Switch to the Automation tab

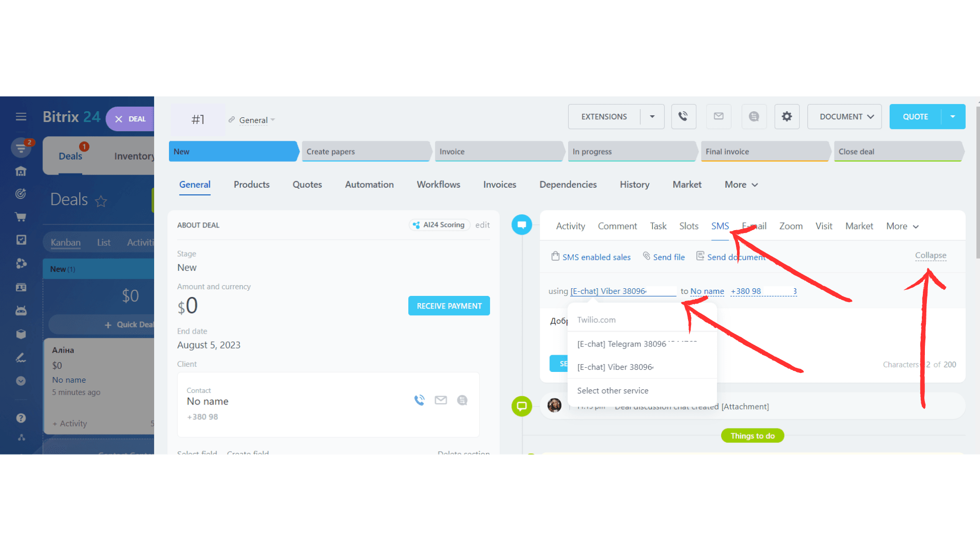[x=369, y=185]
